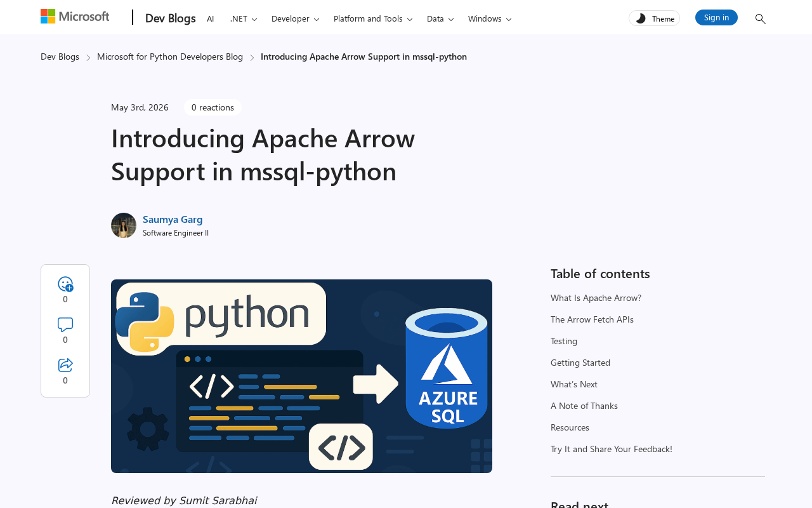Add a reaction with the emoji icon
The height and width of the screenshot is (508, 812).
point(65,284)
